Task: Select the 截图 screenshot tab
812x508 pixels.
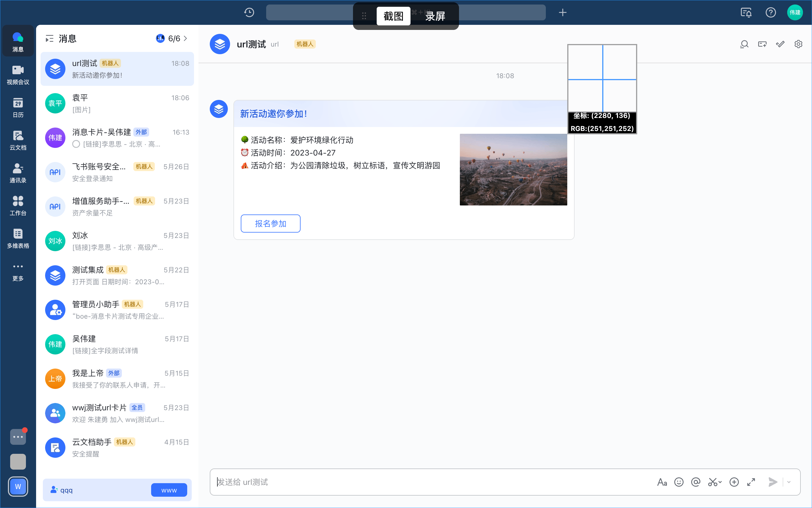Action: tap(393, 16)
